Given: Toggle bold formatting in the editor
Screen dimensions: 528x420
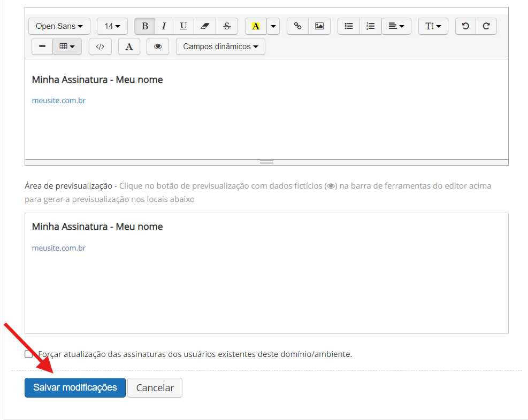Looking at the screenshot, I should click(144, 26).
